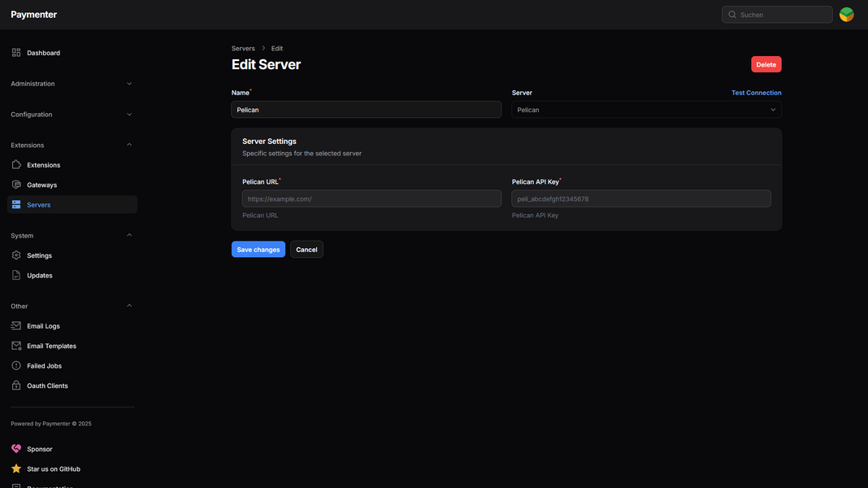Open Failed Jobs page

pos(72,365)
